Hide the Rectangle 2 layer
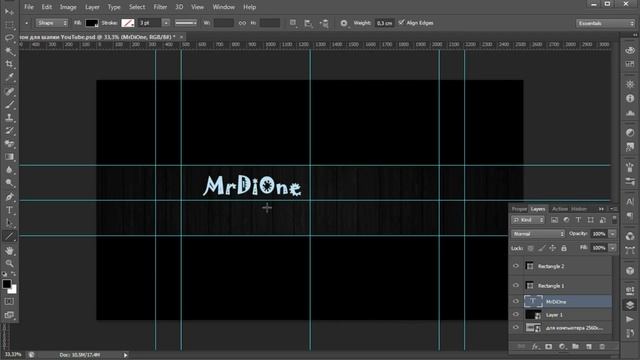This screenshot has height=360, width=640. click(516, 266)
